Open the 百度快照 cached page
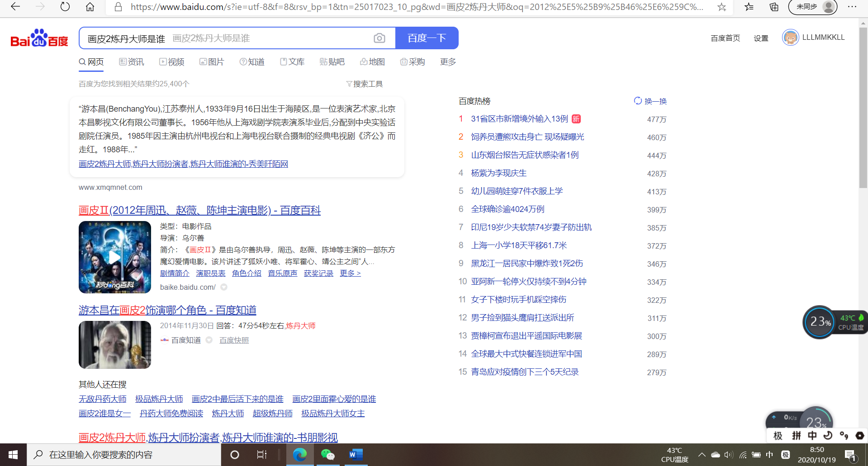This screenshot has width=868, height=466. point(234,340)
